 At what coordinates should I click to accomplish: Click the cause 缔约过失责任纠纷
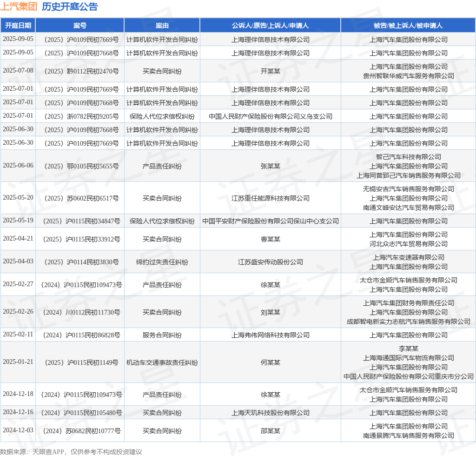162,262
